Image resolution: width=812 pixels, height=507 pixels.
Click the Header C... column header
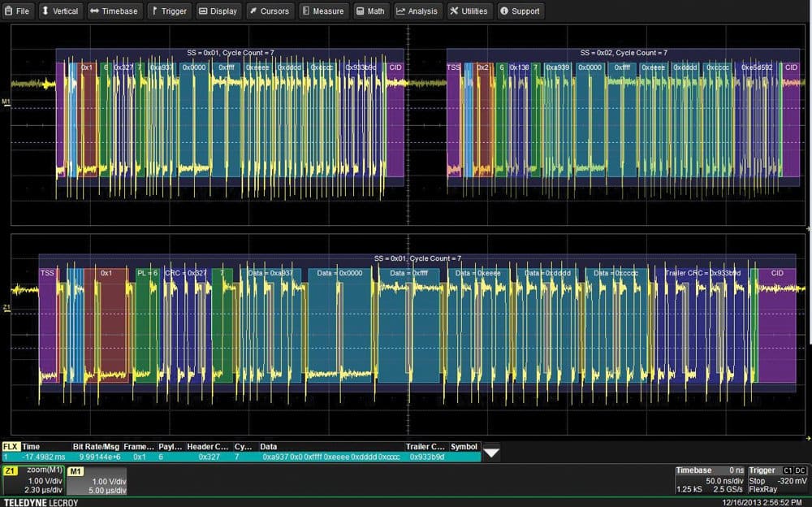208,446
